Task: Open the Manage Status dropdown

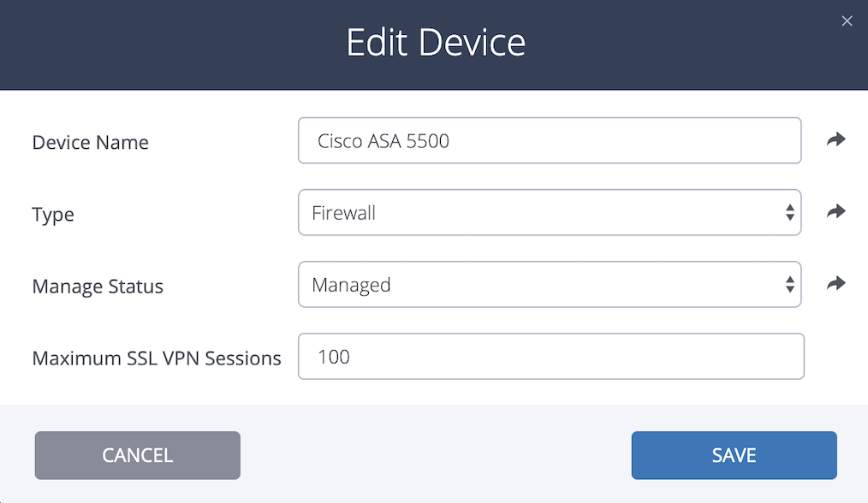Action: [x=550, y=284]
